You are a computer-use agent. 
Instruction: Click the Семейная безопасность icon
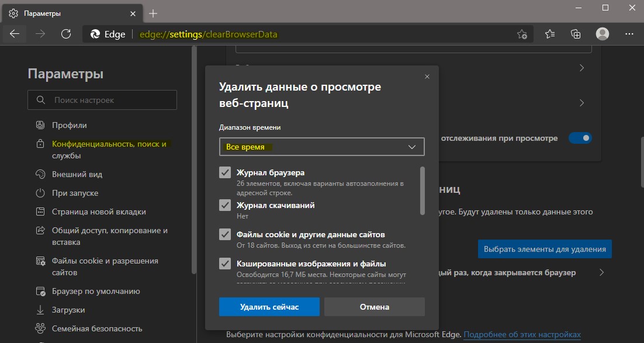(40, 328)
